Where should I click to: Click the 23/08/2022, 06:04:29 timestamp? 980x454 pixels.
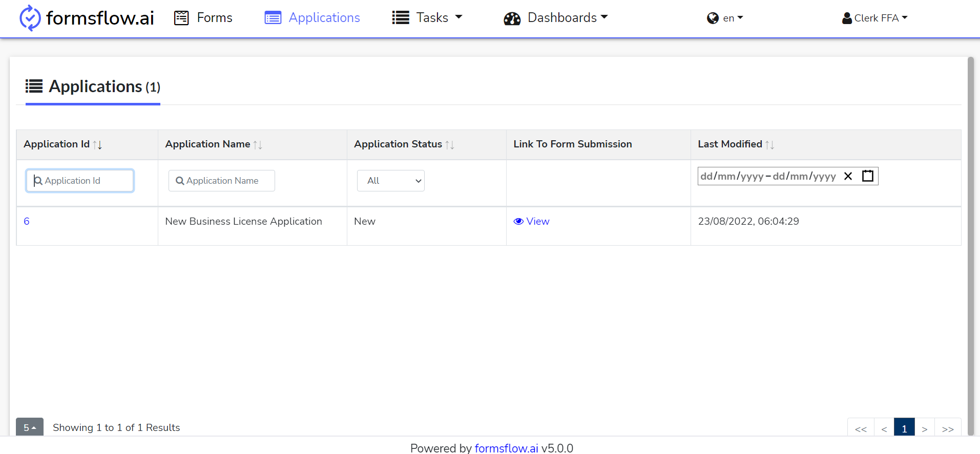pyautogui.click(x=748, y=221)
